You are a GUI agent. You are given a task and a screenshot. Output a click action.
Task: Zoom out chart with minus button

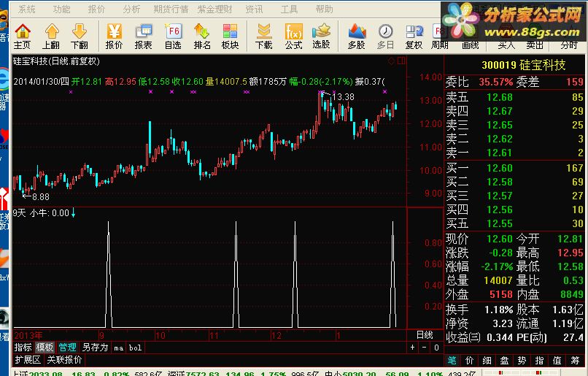(424, 348)
